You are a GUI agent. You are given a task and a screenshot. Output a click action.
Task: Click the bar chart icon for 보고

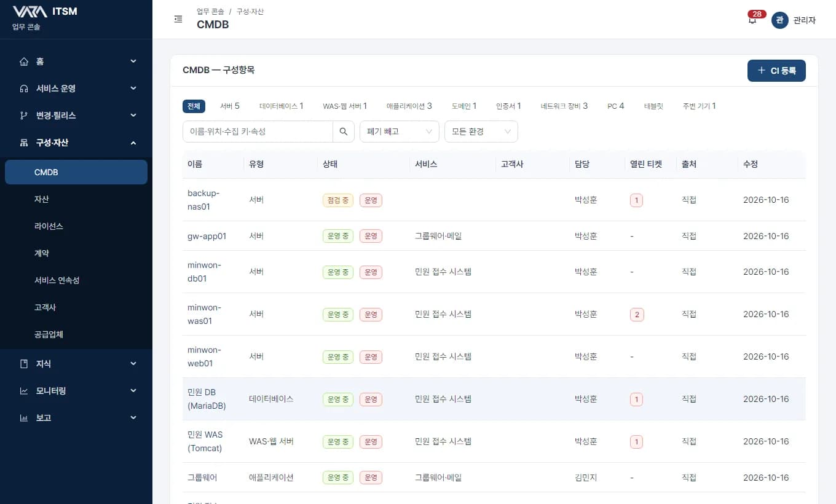tap(24, 418)
